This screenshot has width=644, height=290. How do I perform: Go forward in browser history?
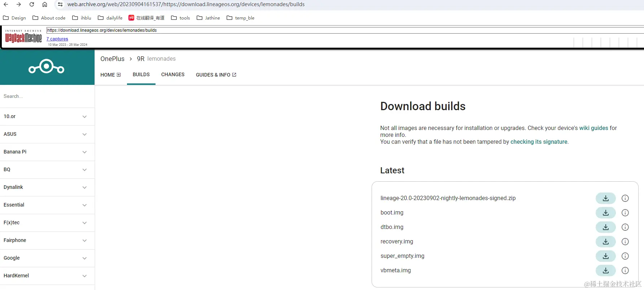(x=19, y=4)
